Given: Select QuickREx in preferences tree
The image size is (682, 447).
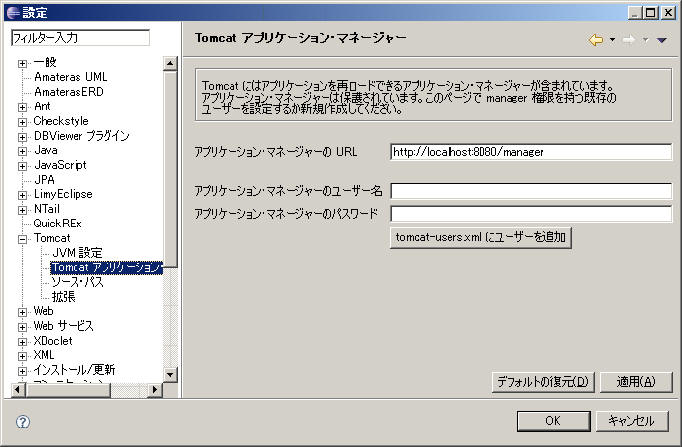Looking at the screenshot, I should [x=56, y=223].
